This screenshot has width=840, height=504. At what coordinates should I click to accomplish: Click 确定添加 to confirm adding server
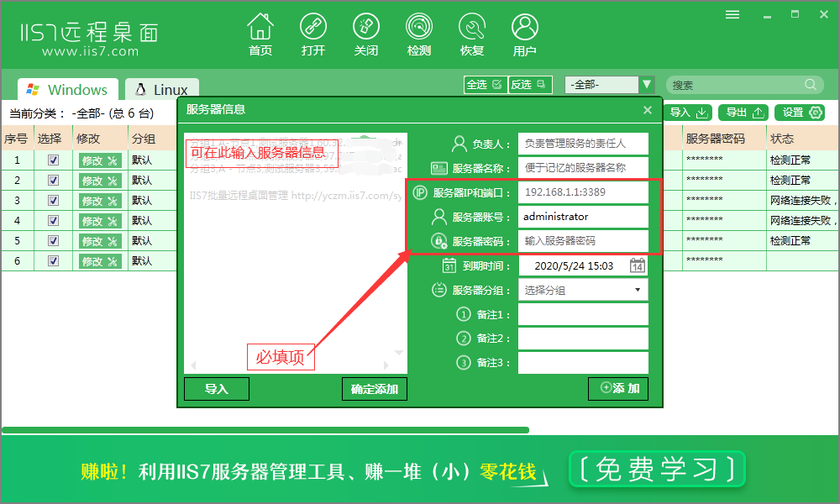374,388
